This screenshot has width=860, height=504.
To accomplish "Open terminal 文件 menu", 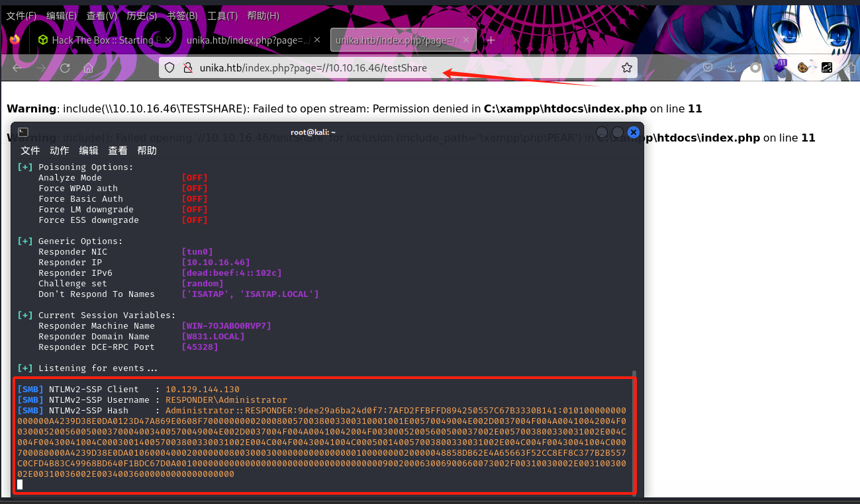I will (x=30, y=150).
